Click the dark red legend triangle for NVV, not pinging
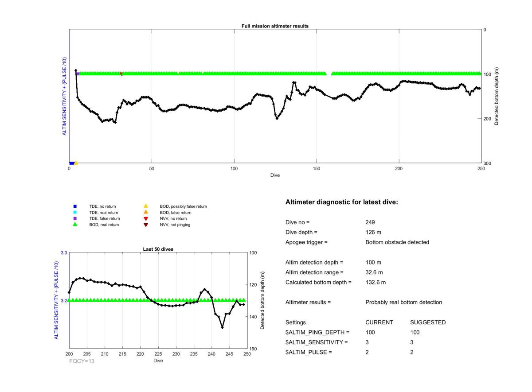532x392 pixels. [145, 225]
